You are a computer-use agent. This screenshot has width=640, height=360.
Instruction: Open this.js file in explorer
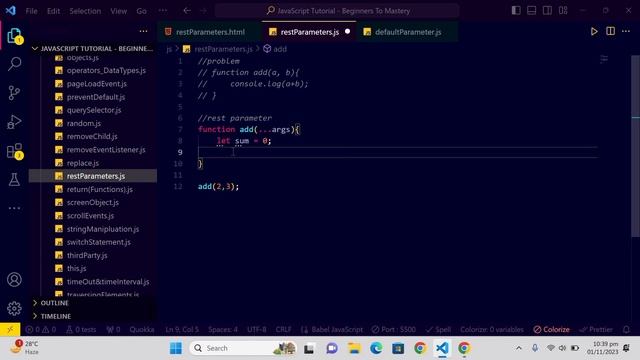click(76, 268)
